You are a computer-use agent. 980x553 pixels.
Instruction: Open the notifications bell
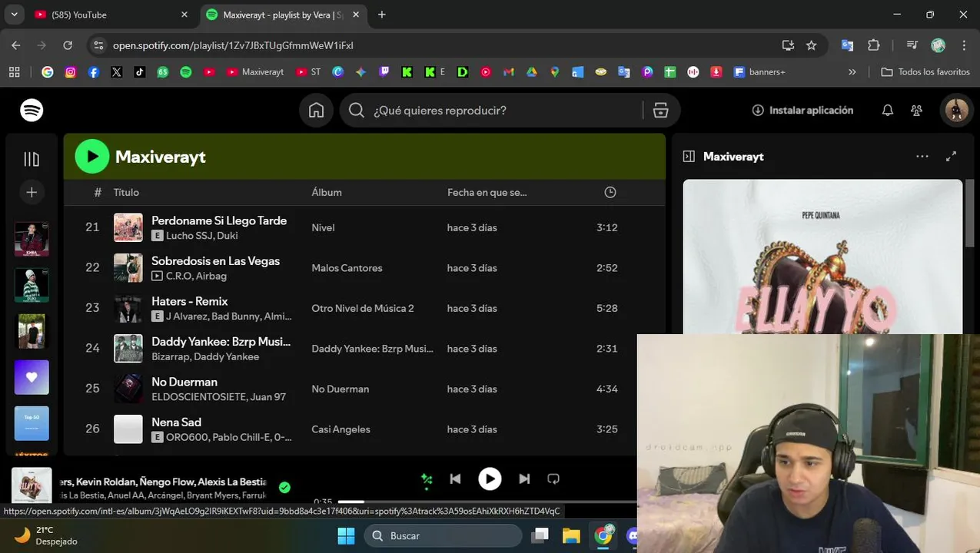click(888, 111)
